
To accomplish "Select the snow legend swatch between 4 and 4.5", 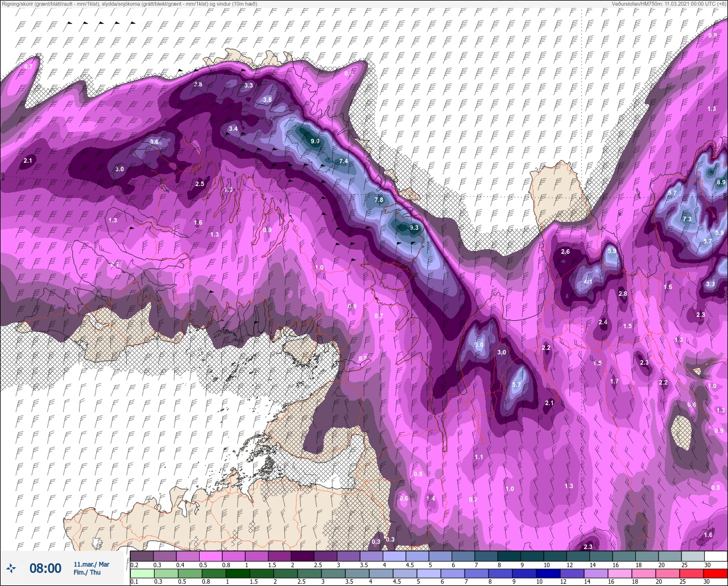I will 394,556.
